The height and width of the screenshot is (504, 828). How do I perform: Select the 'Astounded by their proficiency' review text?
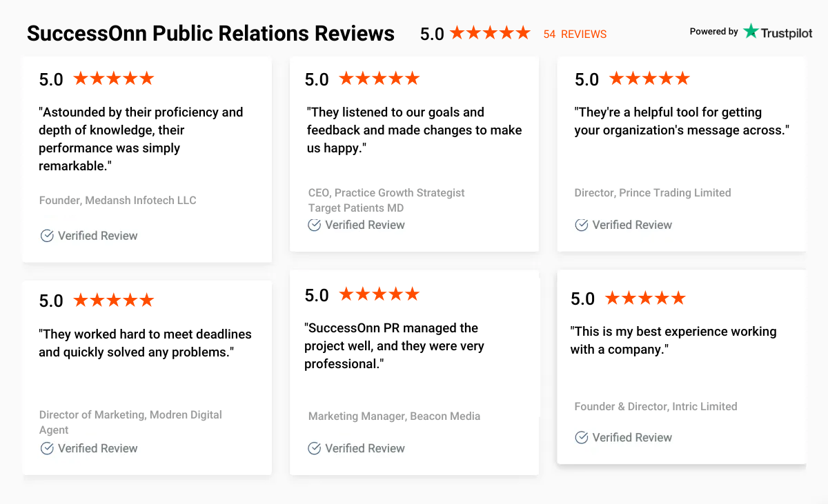(141, 139)
